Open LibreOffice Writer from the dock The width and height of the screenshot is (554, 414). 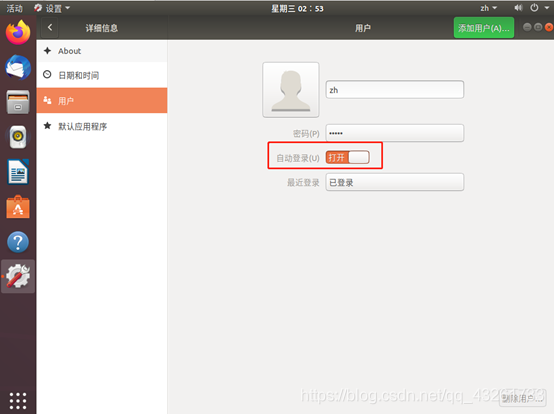(x=18, y=172)
